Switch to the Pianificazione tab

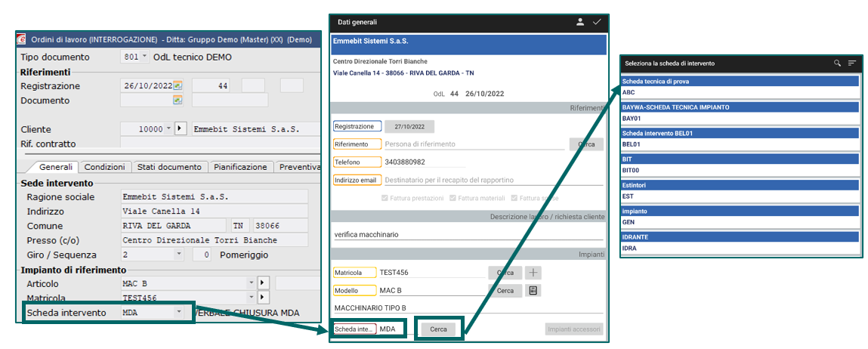point(240,167)
